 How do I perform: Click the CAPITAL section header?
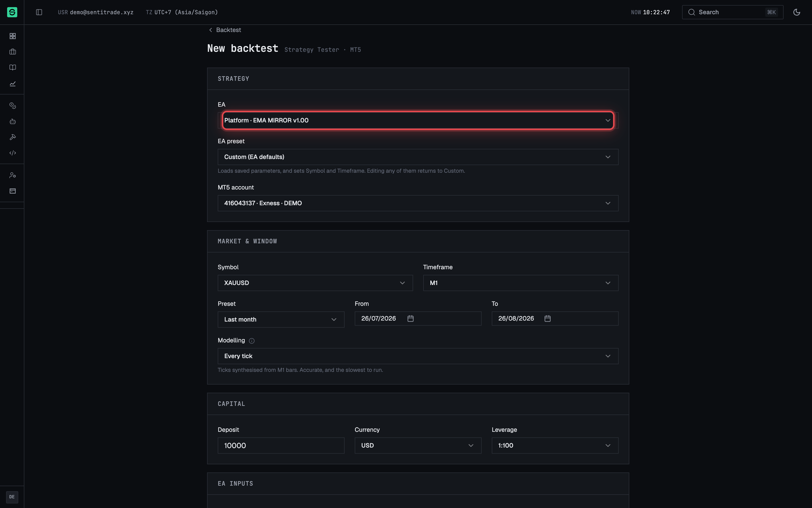[231, 404]
